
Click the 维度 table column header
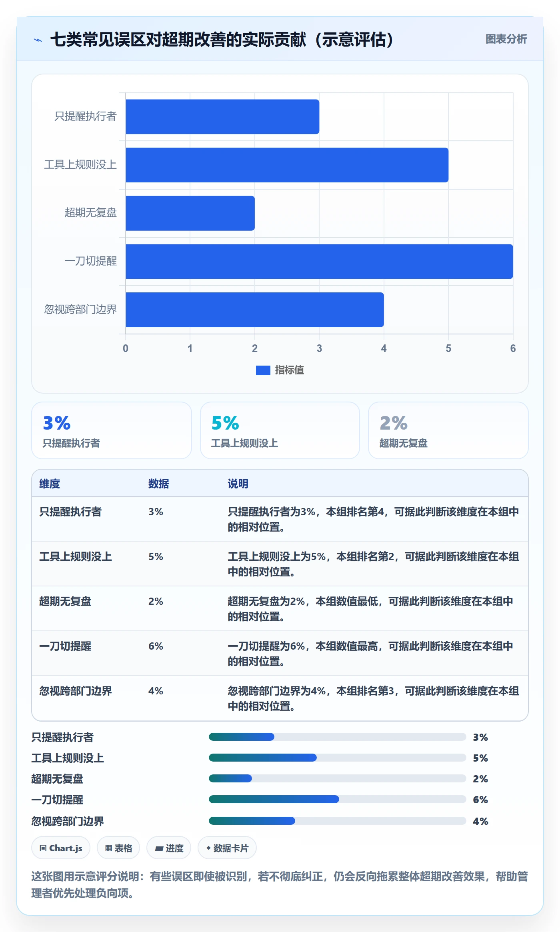tap(50, 484)
